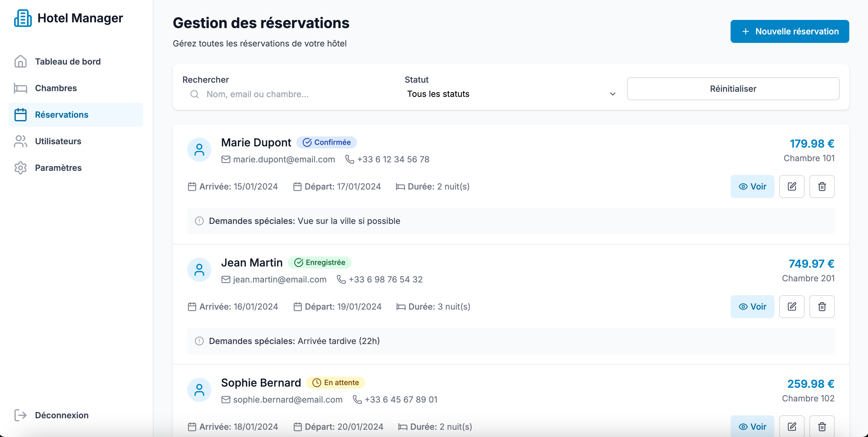
Task: Click the Déconnexion logout icon
Action: tap(20, 415)
